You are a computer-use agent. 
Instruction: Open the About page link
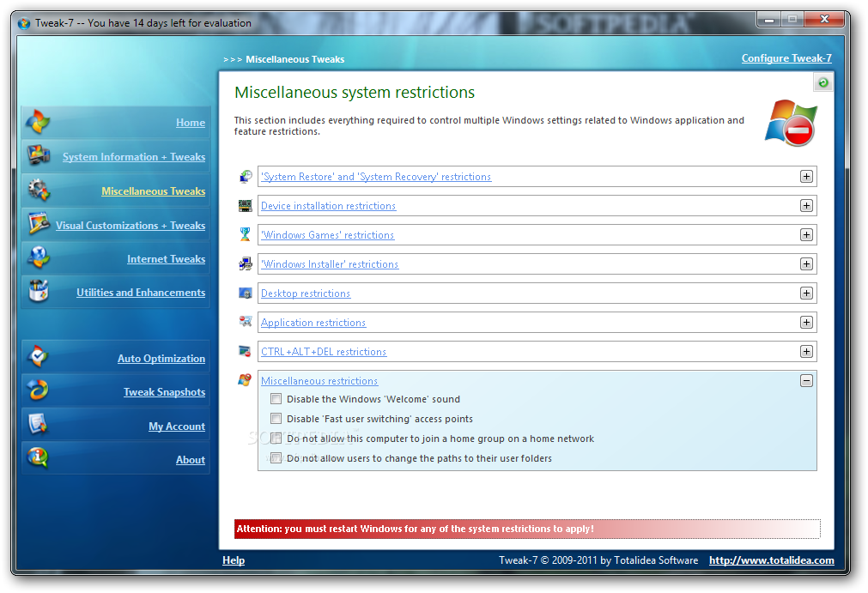coord(191,460)
